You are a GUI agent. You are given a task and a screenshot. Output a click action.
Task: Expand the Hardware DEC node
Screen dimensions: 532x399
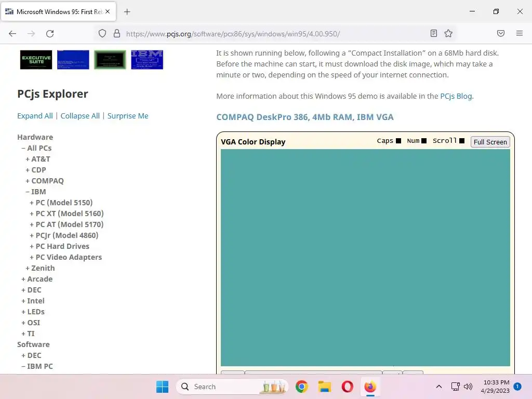(x=31, y=290)
